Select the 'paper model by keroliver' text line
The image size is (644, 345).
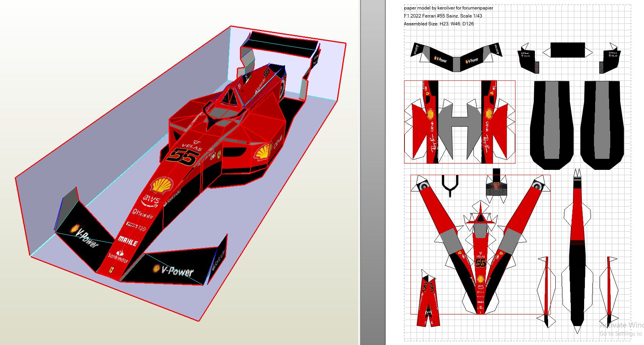pyautogui.click(x=448, y=8)
